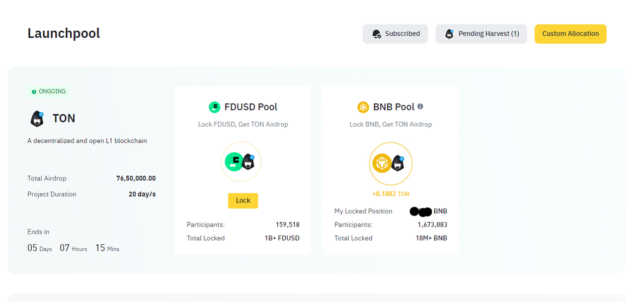Click the Project Duration label

click(52, 194)
